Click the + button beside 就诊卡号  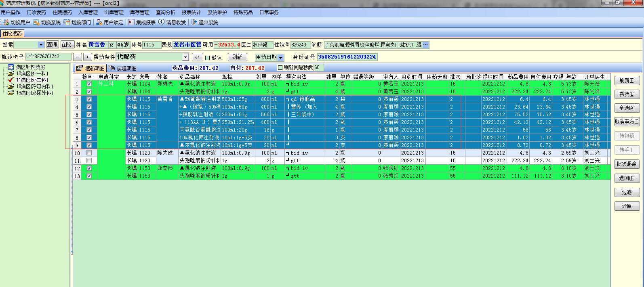[87, 57]
